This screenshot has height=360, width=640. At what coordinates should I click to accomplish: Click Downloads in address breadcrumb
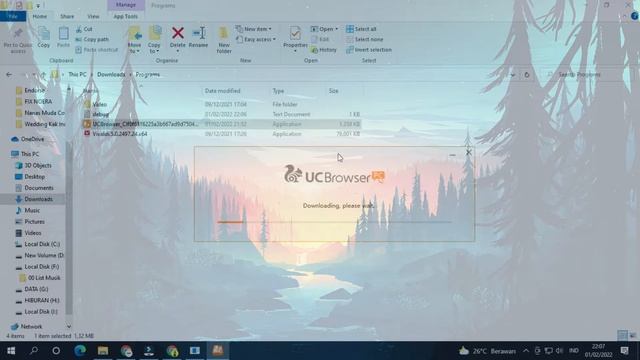point(111,74)
